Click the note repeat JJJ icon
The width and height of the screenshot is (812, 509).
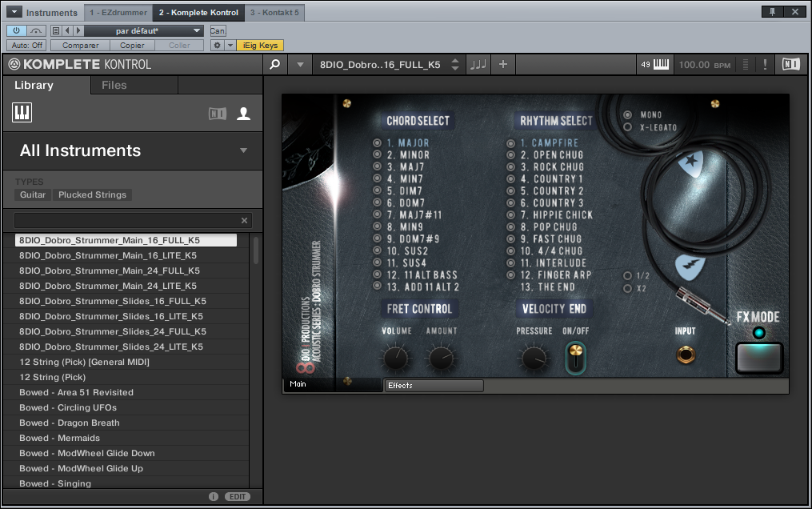coord(478,64)
